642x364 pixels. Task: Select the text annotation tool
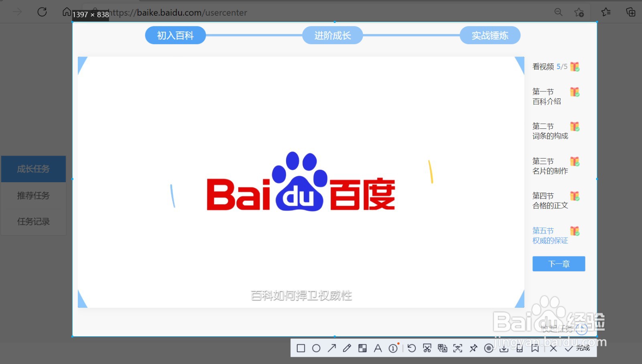pyautogui.click(x=378, y=348)
